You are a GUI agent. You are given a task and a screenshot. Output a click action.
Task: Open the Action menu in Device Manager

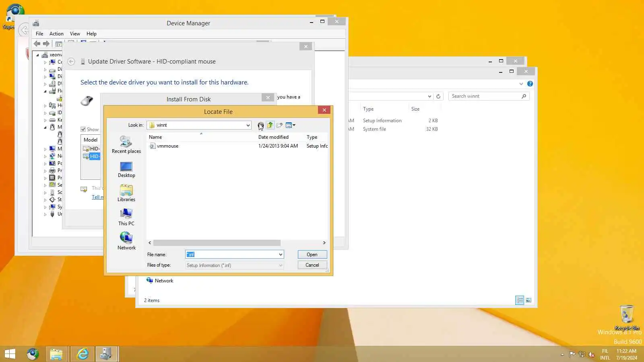click(x=56, y=34)
